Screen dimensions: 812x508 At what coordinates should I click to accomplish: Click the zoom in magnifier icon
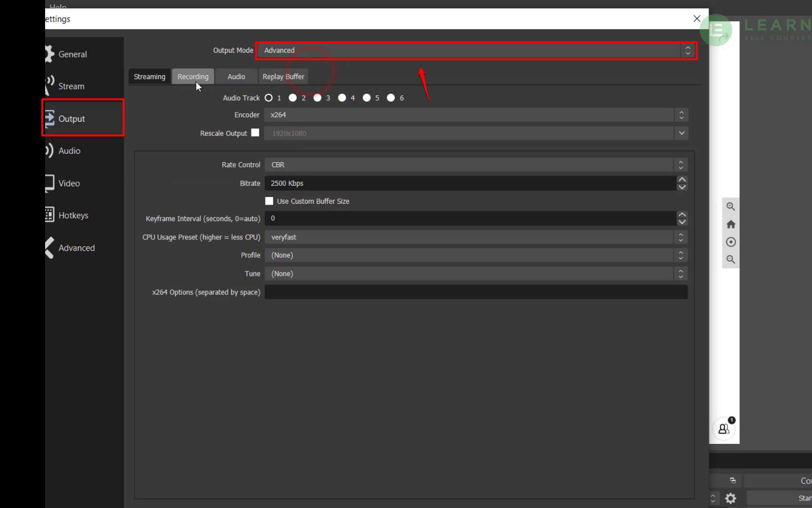731,206
